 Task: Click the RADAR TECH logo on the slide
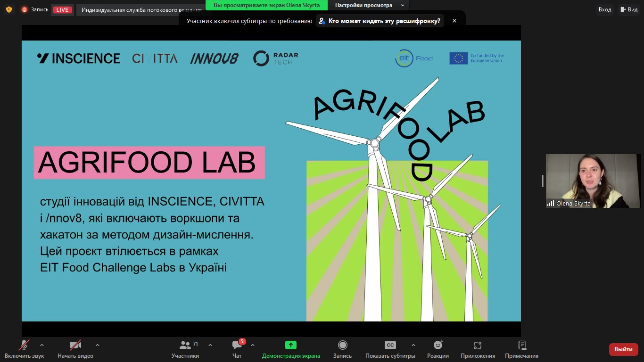click(x=276, y=58)
